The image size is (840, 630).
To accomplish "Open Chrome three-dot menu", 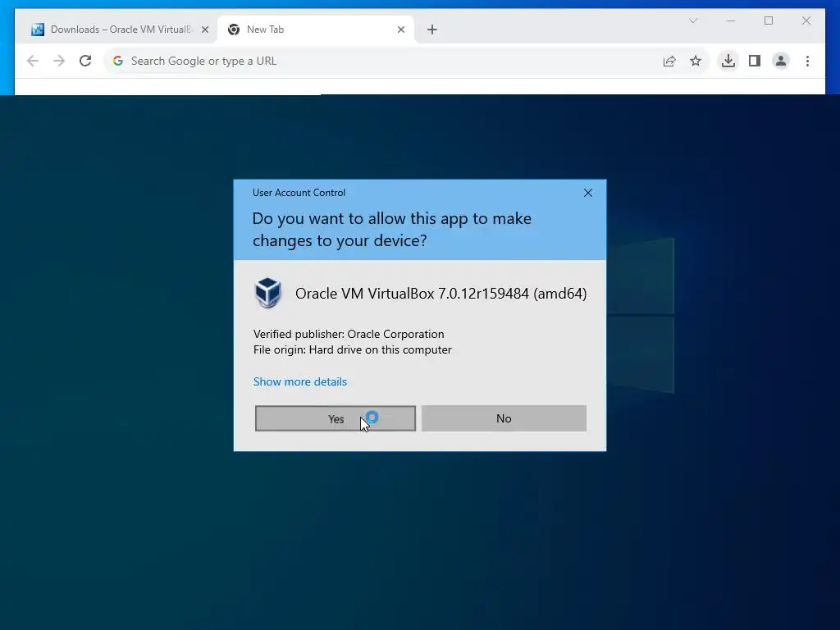I will pyautogui.click(x=807, y=61).
